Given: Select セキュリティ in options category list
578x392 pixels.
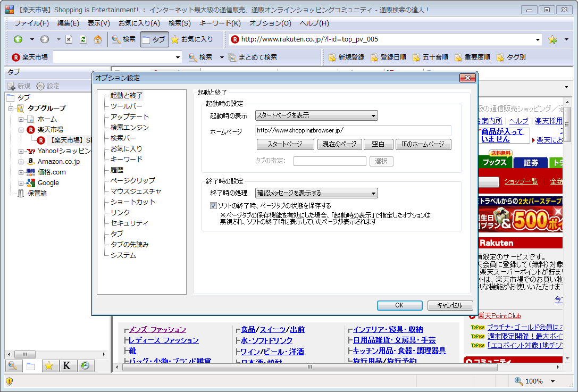Looking at the screenshot, I should (129, 223).
